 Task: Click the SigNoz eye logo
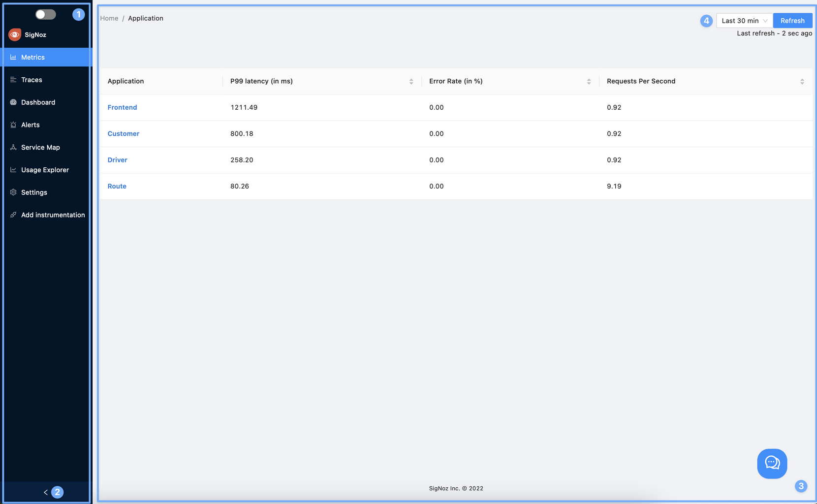tap(15, 34)
